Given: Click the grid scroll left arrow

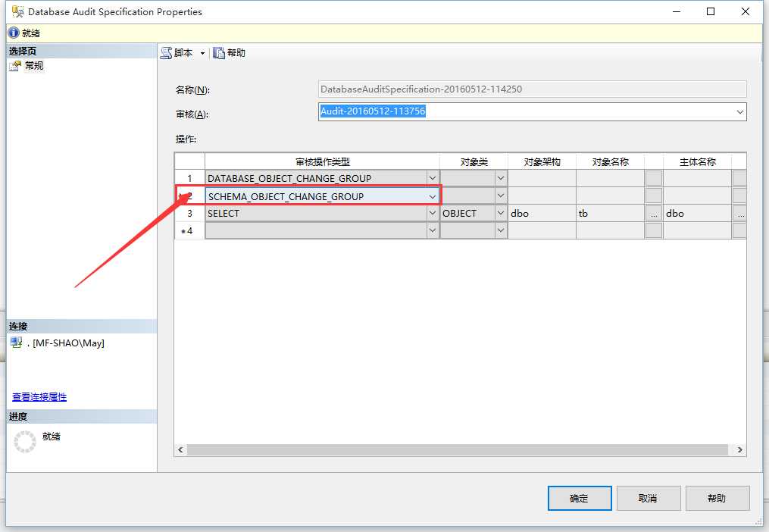Looking at the screenshot, I should (x=181, y=449).
